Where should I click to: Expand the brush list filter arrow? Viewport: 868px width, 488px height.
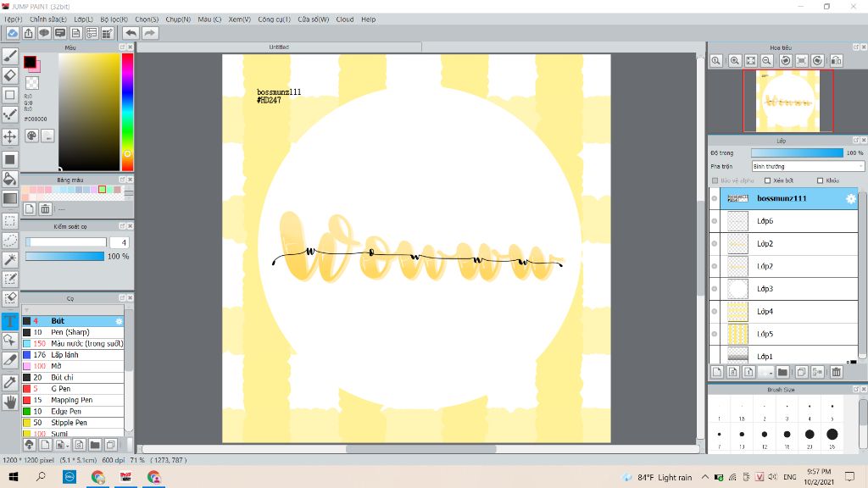[x=26, y=310]
